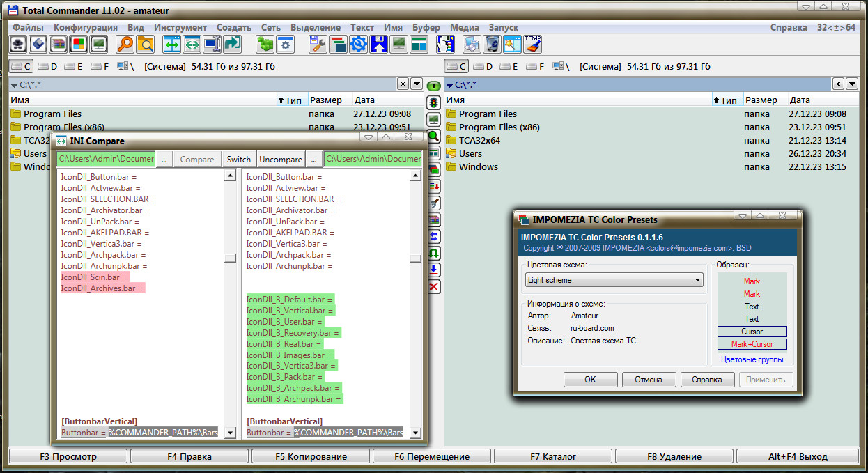The height and width of the screenshot is (473, 868).
Task: Select drive F in the left panel
Action: click(100, 66)
